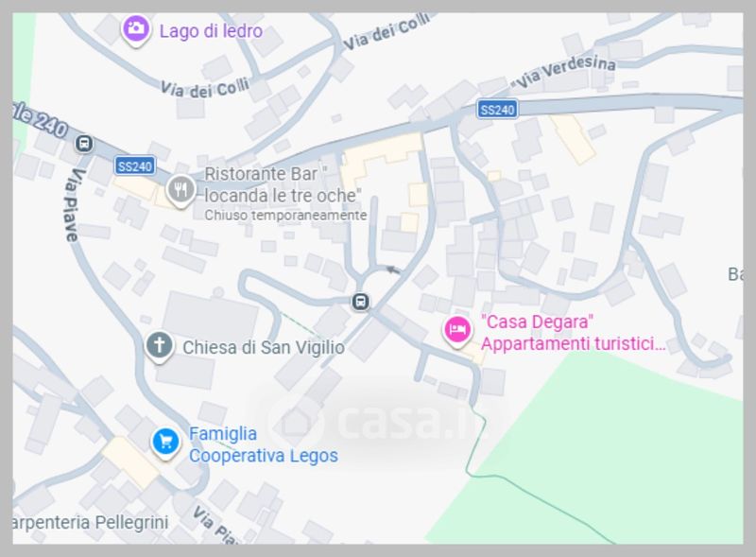
Task: Click the Chiuso temporaneamente status text
Action: (x=285, y=216)
